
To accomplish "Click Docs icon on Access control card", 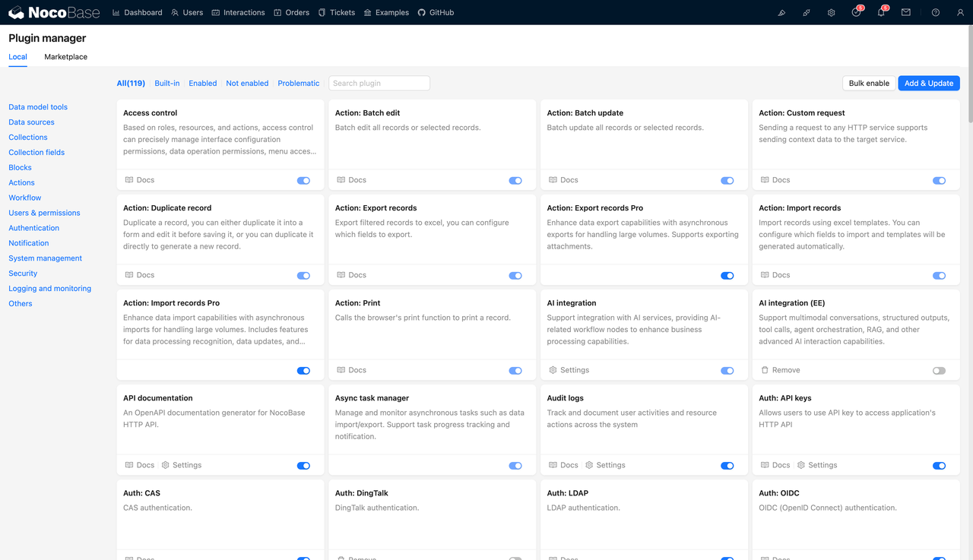I will (x=129, y=180).
